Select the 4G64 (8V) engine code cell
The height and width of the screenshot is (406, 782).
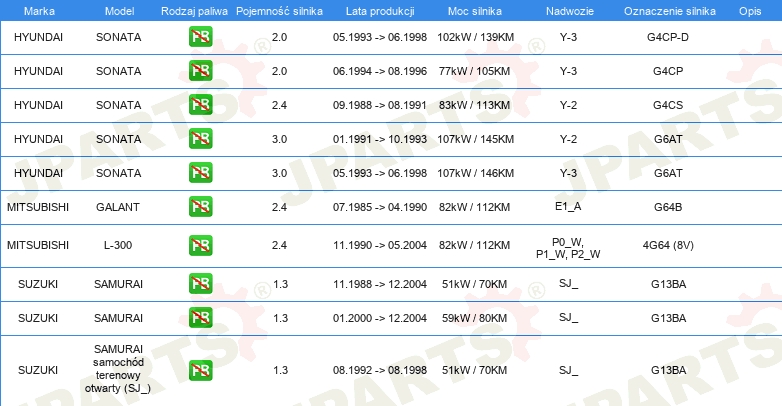click(x=668, y=245)
